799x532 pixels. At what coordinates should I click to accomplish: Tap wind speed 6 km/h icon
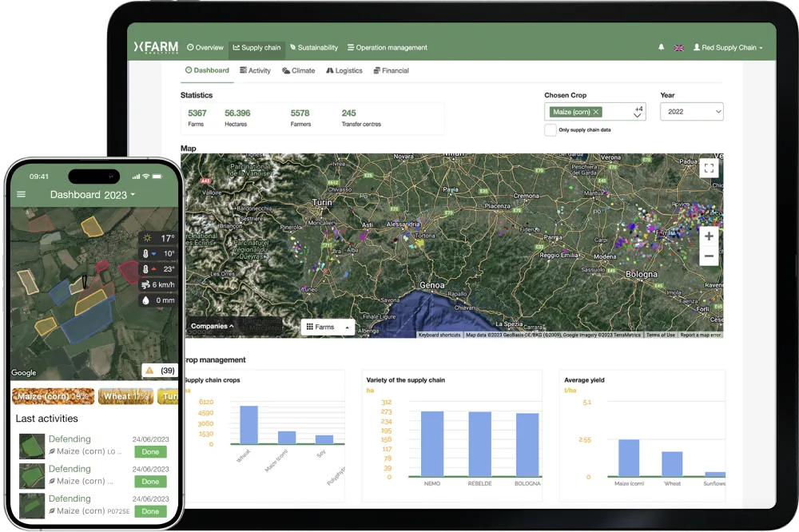pos(145,285)
